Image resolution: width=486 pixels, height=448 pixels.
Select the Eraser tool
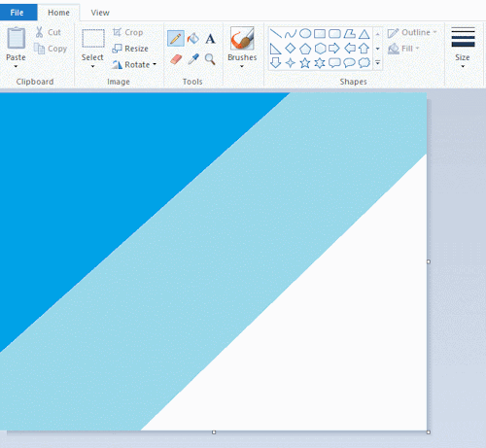click(176, 59)
